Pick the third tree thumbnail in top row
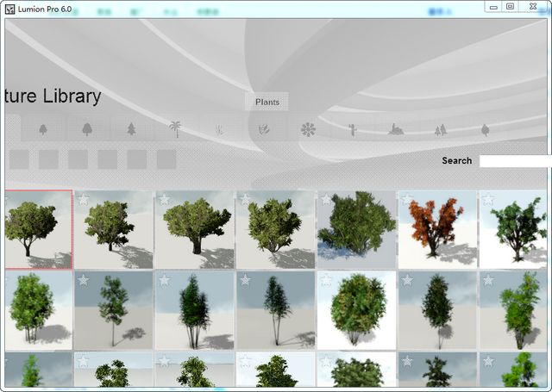Viewport: 552px width, 392px height. coord(194,230)
